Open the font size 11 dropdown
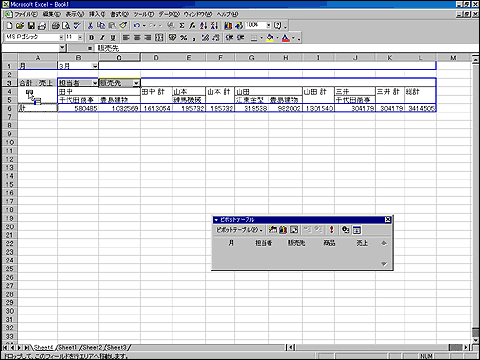The height and width of the screenshot is (360, 480). click(80, 37)
